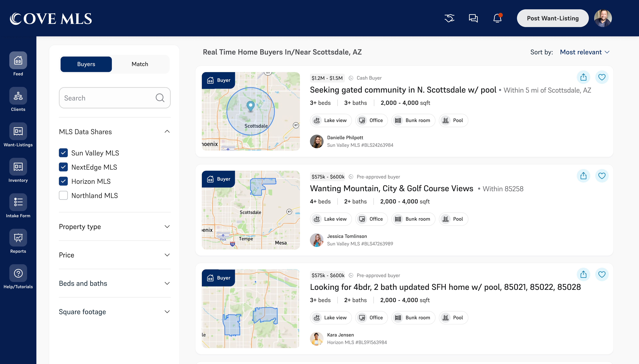This screenshot has width=639, height=364.
Task: Open the Clients sidebar icon
Action: [x=18, y=96]
